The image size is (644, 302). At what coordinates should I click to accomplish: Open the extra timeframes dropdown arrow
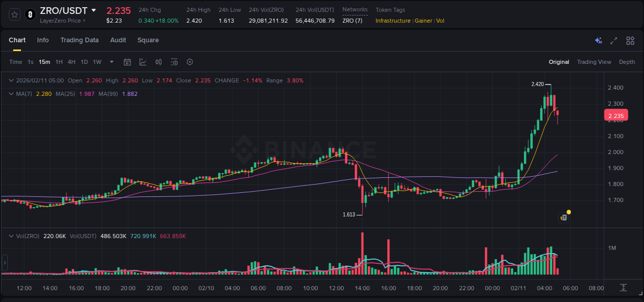pyautogui.click(x=111, y=62)
